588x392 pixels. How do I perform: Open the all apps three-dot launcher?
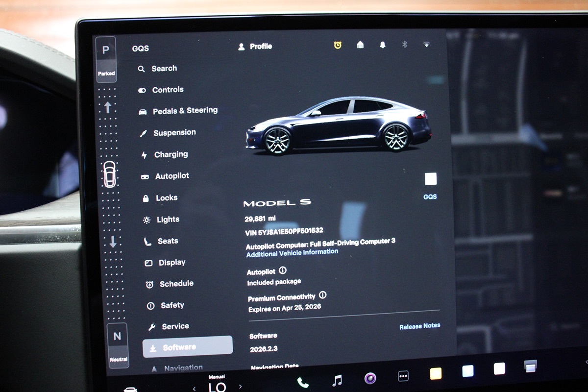coord(403,376)
